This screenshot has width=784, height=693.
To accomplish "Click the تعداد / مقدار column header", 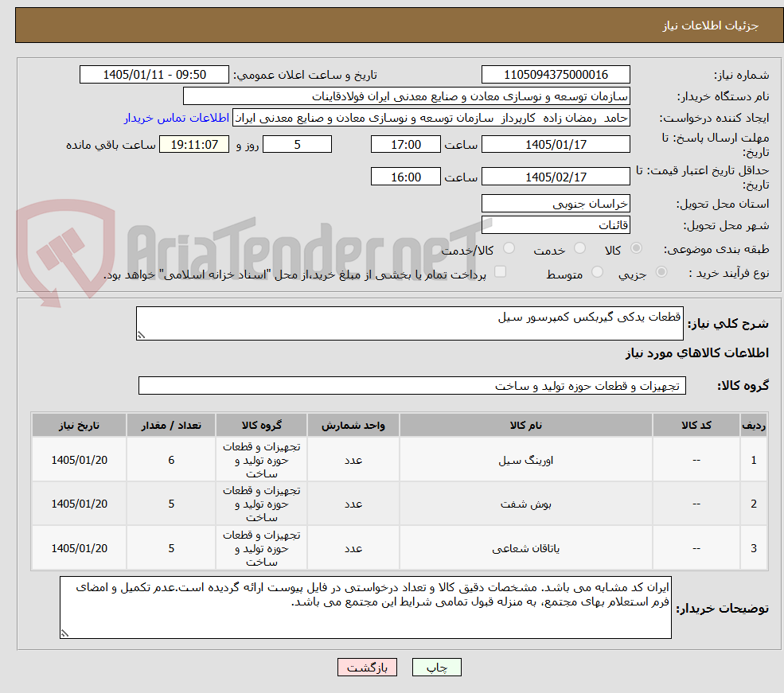I will pos(171,425).
